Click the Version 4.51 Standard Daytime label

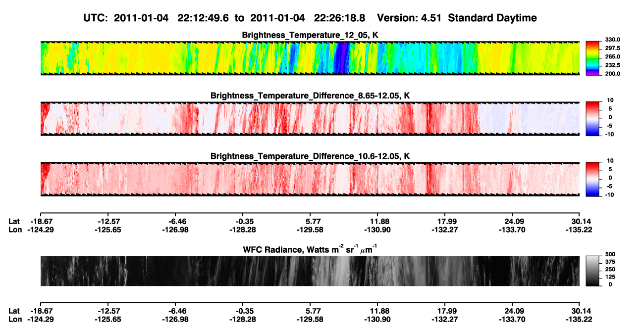coord(457,18)
